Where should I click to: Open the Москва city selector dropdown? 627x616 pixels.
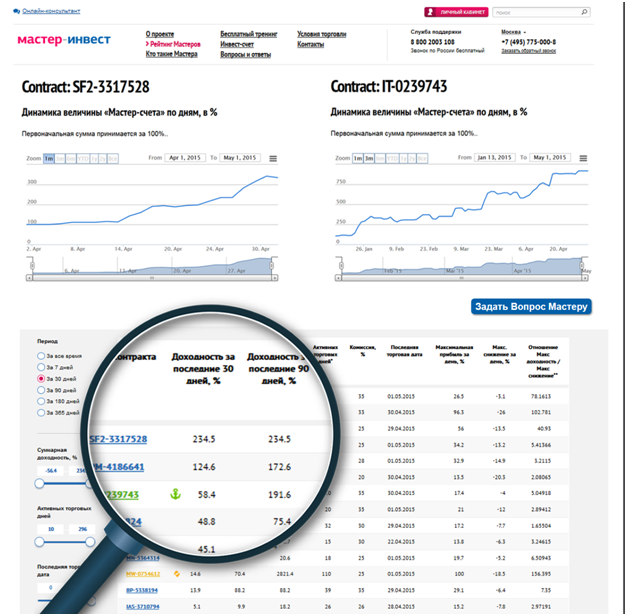513,32
